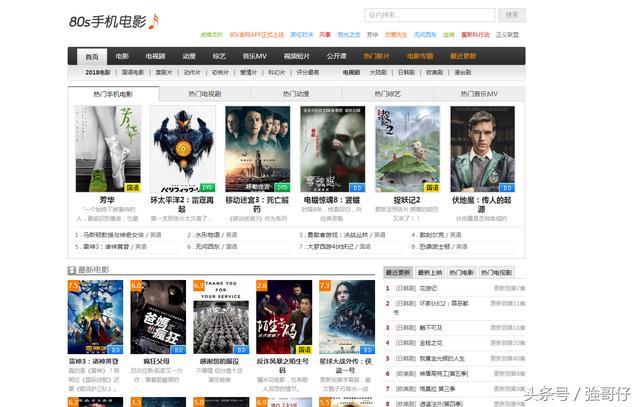Screen dimensions: 640x407
Task: Open the orange 电影专题 navigation item
Action: click(420, 56)
